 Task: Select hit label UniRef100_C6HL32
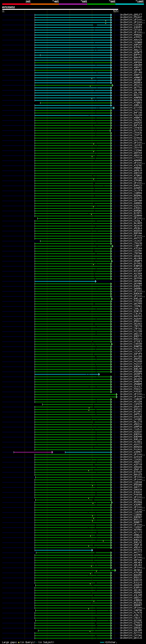click(x=131, y=309)
